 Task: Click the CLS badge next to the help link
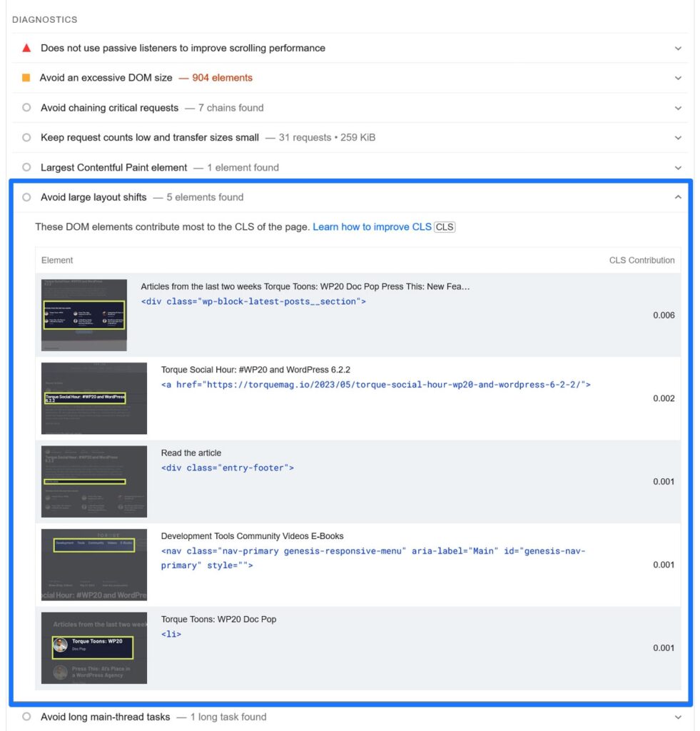click(x=444, y=226)
